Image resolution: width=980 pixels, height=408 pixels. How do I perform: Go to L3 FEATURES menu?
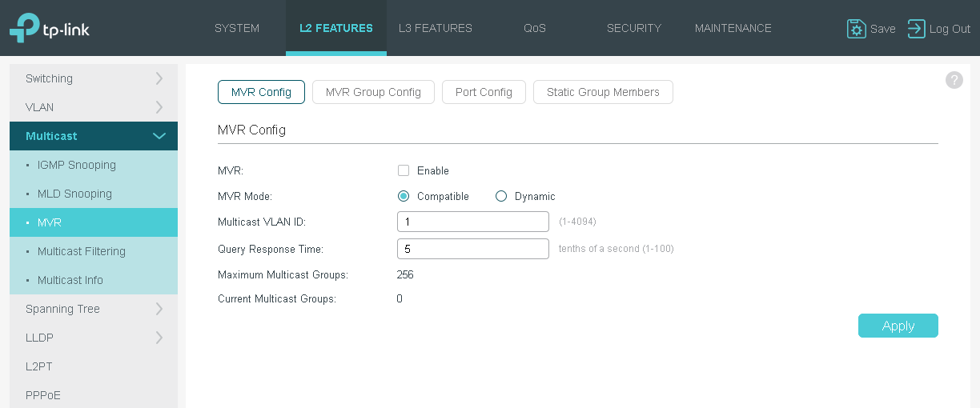(x=436, y=28)
